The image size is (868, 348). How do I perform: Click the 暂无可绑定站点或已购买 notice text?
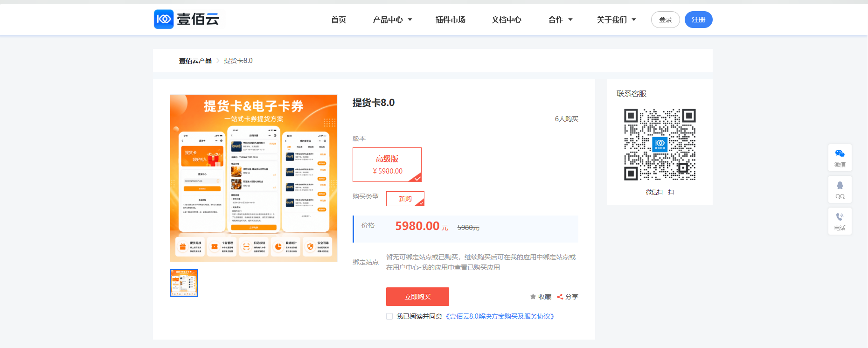tap(481, 262)
